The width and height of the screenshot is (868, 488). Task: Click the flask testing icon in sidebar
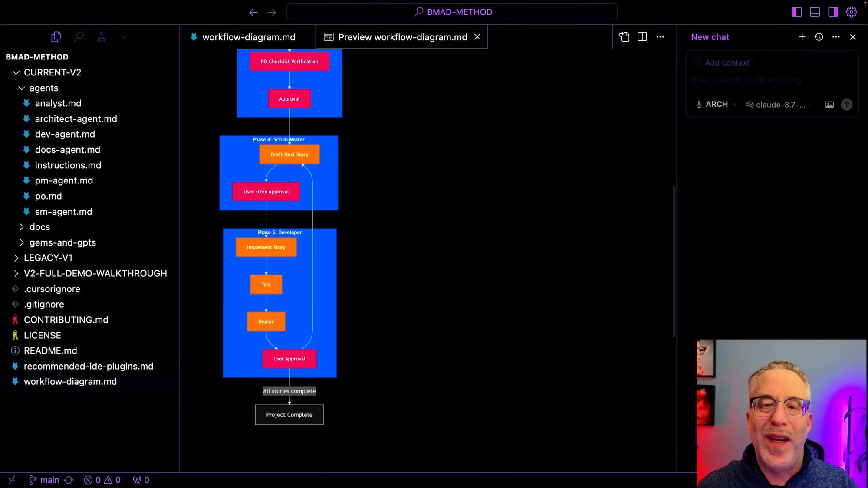(x=101, y=37)
